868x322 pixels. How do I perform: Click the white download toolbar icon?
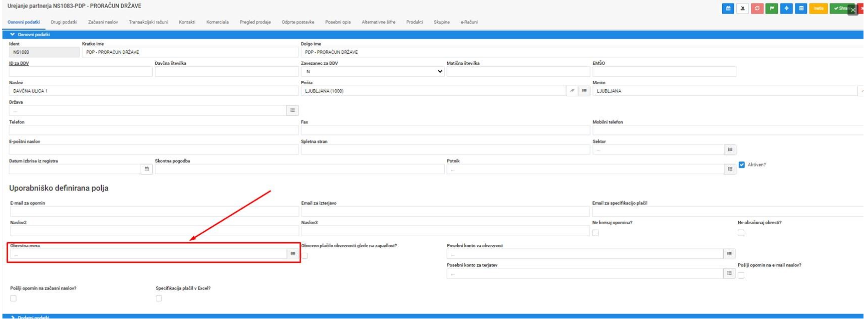(742, 8)
